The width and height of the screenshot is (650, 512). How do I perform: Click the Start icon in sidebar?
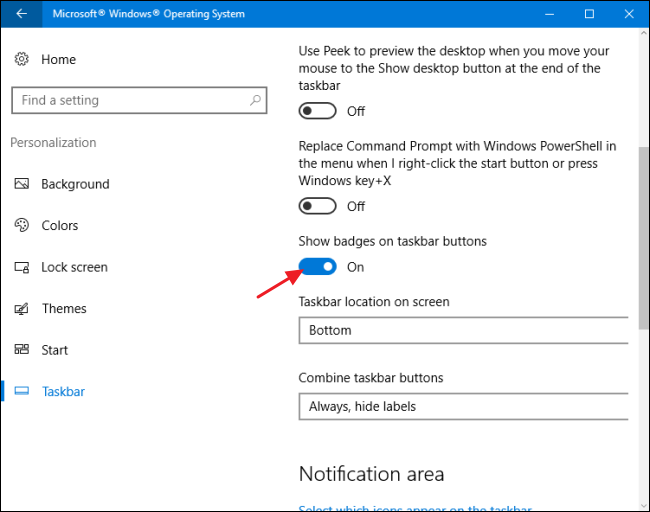click(22, 350)
